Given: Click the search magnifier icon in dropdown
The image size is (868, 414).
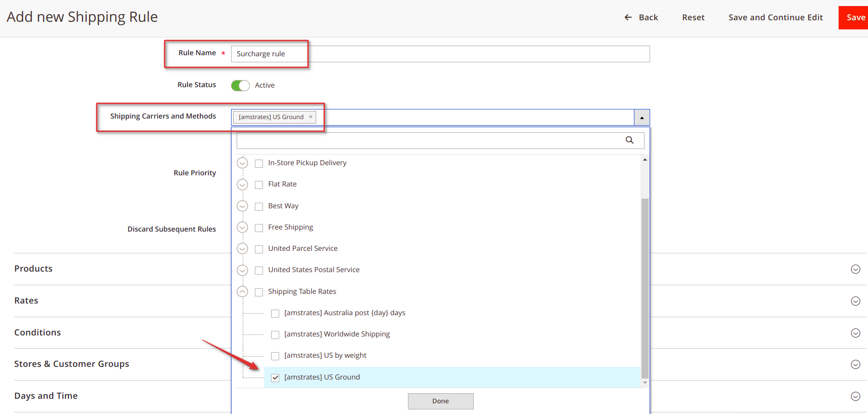Looking at the screenshot, I should [629, 140].
